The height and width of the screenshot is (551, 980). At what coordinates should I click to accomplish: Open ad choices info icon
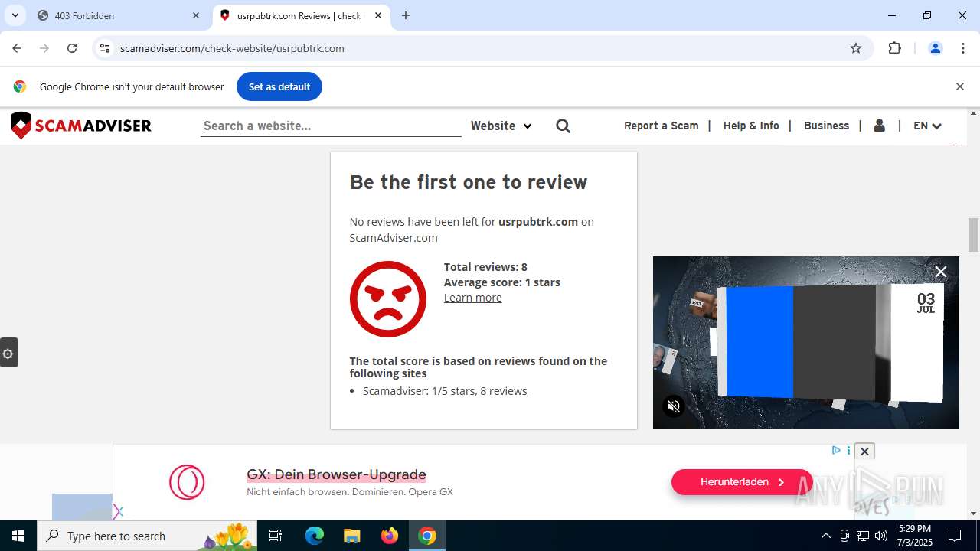point(836,450)
